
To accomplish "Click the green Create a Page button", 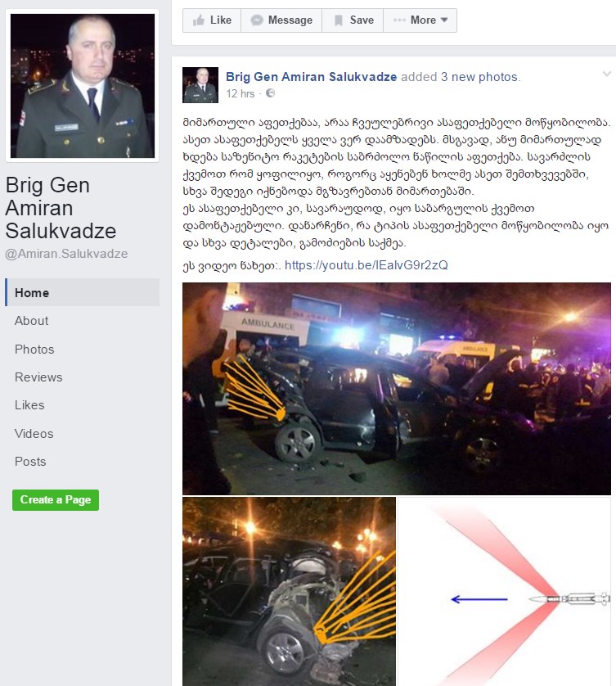I will pyautogui.click(x=56, y=500).
